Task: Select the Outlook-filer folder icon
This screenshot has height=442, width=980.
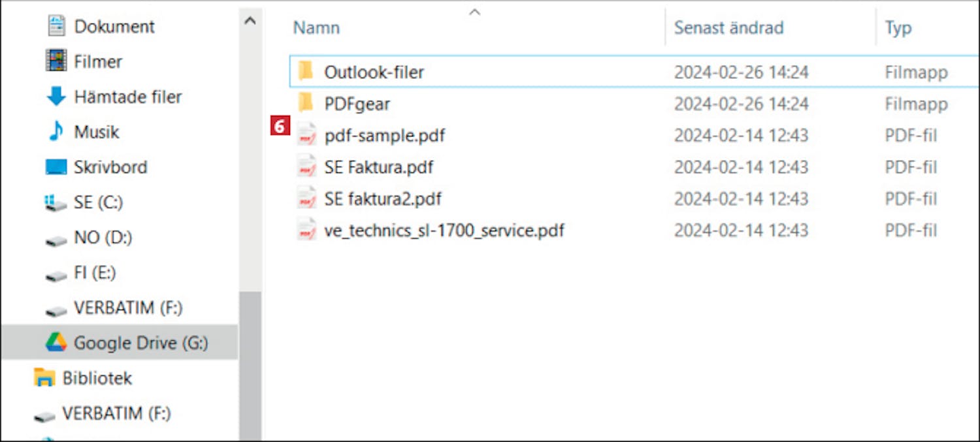Action: coord(306,71)
